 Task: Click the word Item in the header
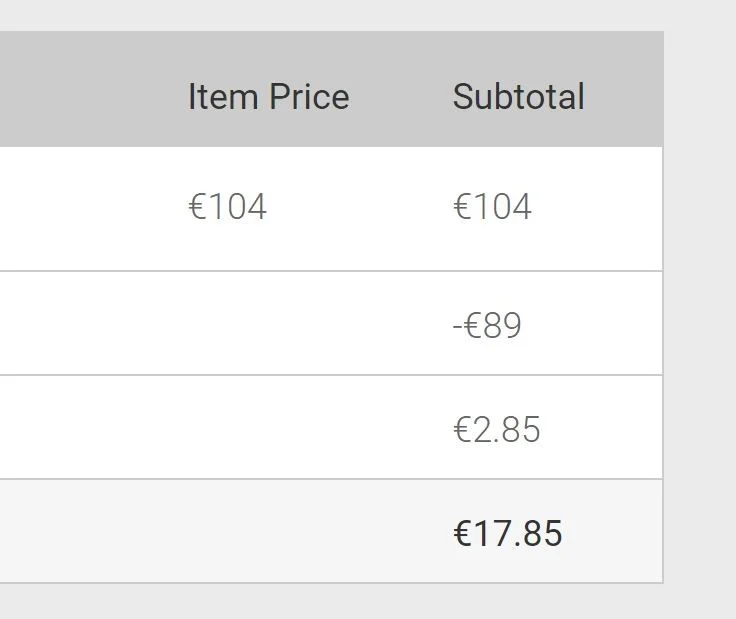click(223, 97)
